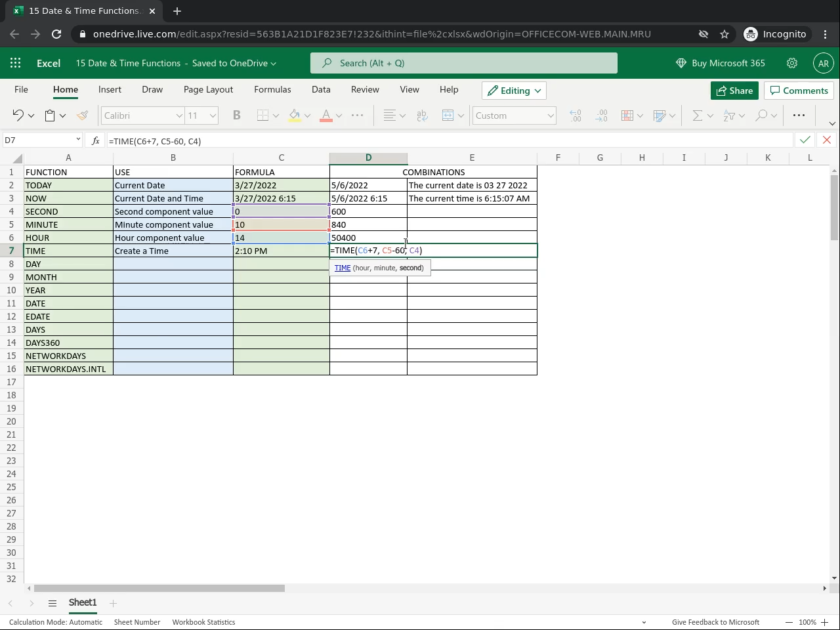The width and height of the screenshot is (840, 630).
Task: Expand the Calibri font name dropdown
Action: [178, 115]
